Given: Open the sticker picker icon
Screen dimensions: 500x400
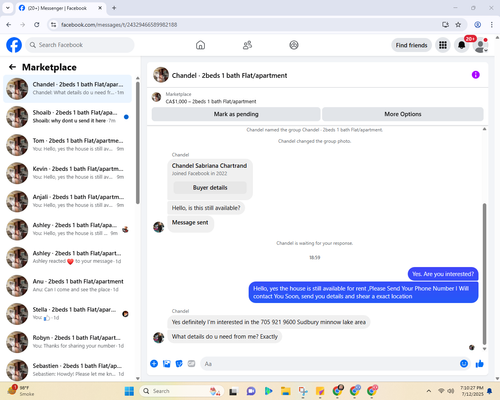Looking at the screenshot, I should (x=179, y=364).
